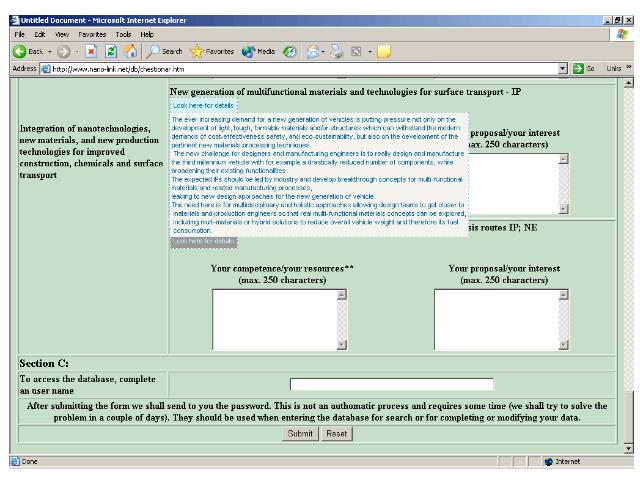640x480 pixels.
Task: Open the Favorites menu
Action: [92, 35]
